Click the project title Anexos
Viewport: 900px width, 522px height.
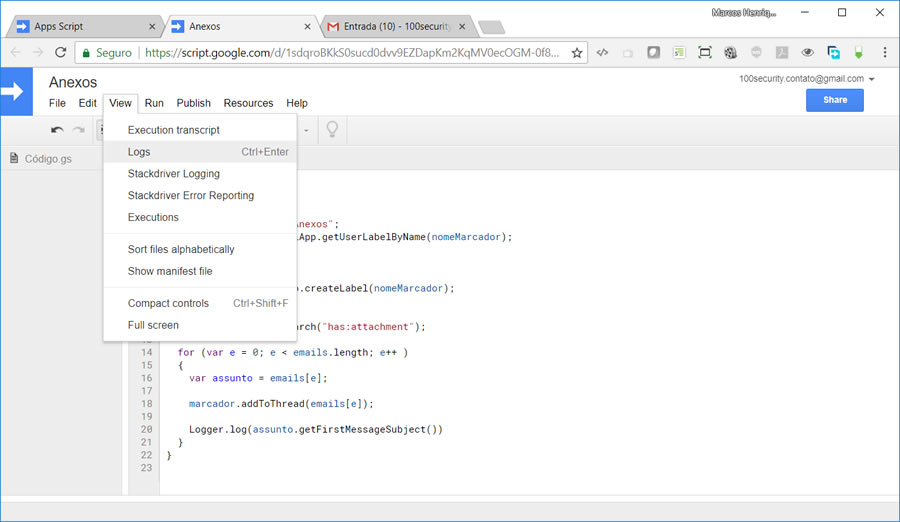coord(73,82)
